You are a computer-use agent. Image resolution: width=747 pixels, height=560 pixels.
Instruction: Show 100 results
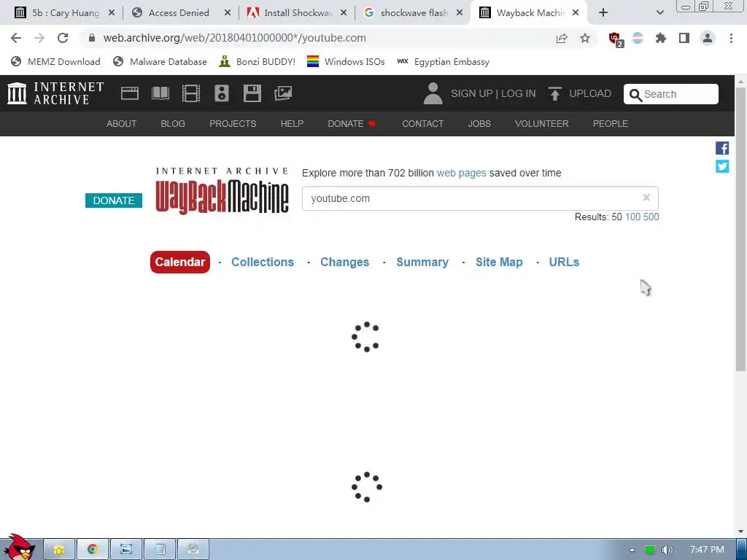[x=632, y=217]
